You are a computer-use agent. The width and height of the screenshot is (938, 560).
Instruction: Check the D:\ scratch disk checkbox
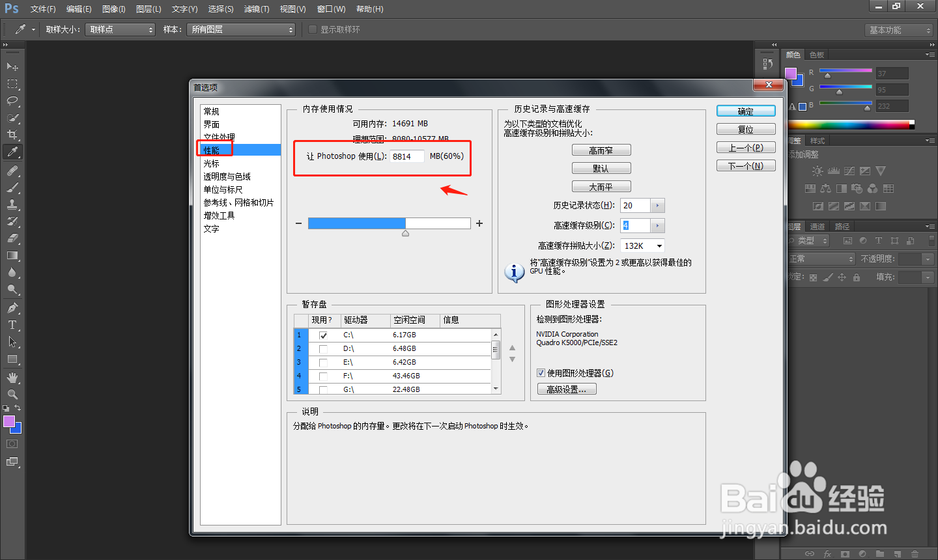[x=323, y=349]
